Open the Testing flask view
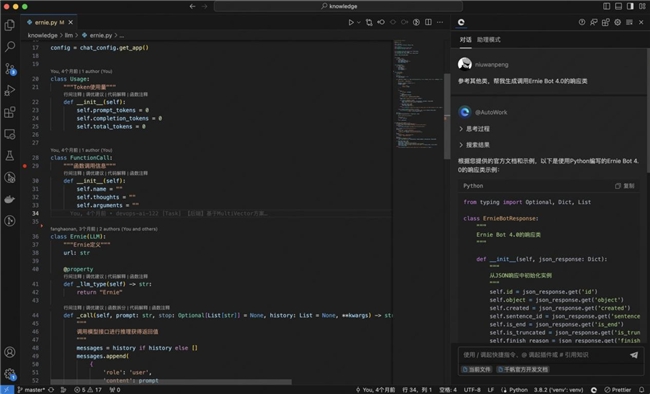Viewport: 650px width, 394px height. click(10, 156)
